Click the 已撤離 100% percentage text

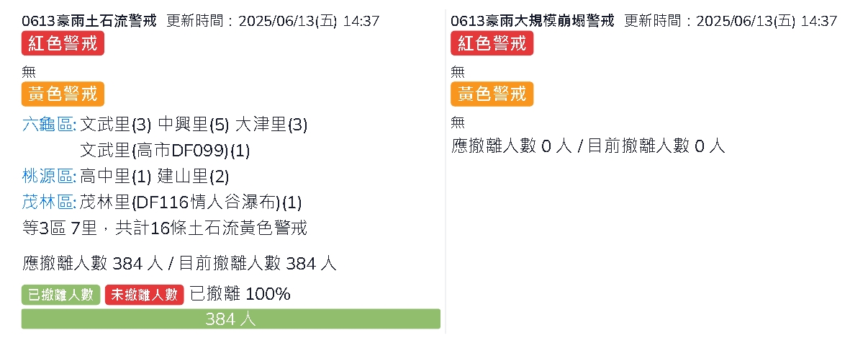[240, 294]
